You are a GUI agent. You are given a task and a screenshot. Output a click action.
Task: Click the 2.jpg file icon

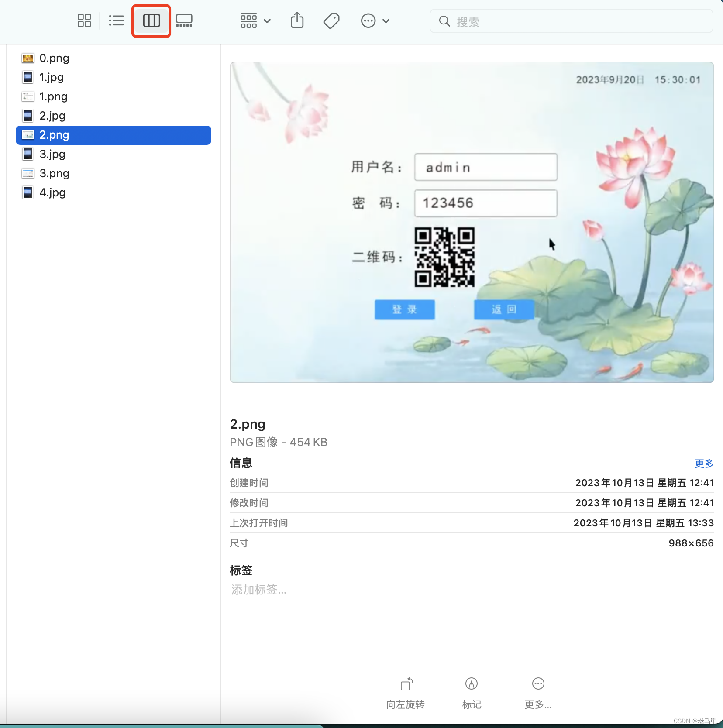(x=28, y=116)
